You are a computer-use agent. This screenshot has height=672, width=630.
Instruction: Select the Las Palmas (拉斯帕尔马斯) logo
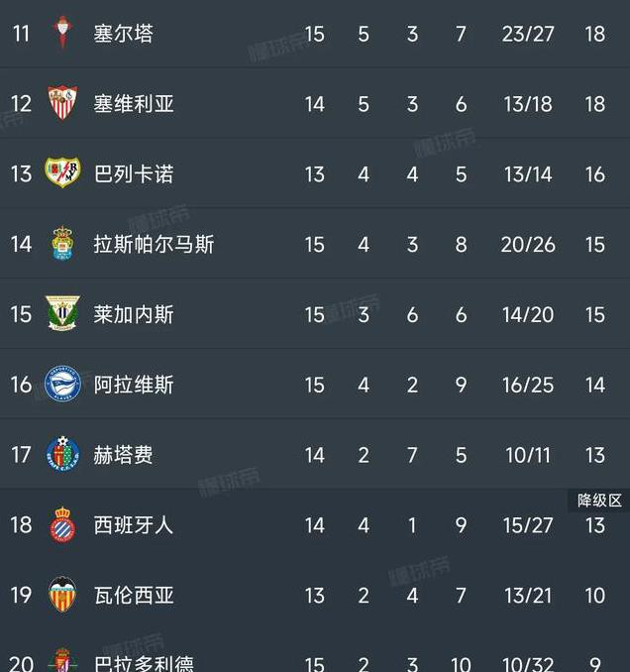pos(62,244)
